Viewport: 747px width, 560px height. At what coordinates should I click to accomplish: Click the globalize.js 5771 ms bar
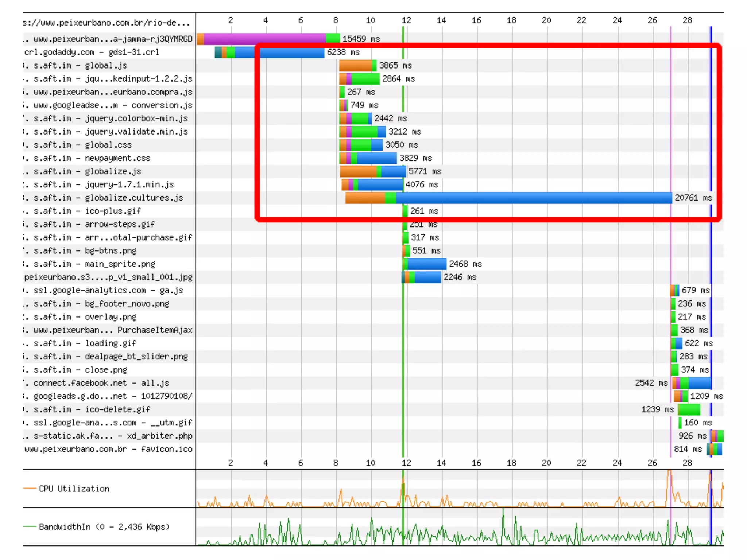[x=373, y=171]
